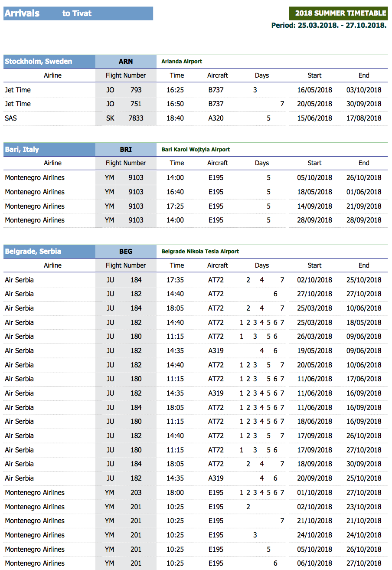Click flight number '751' for Jet Time
The width and height of the screenshot is (392, 570).
(136, 104)
